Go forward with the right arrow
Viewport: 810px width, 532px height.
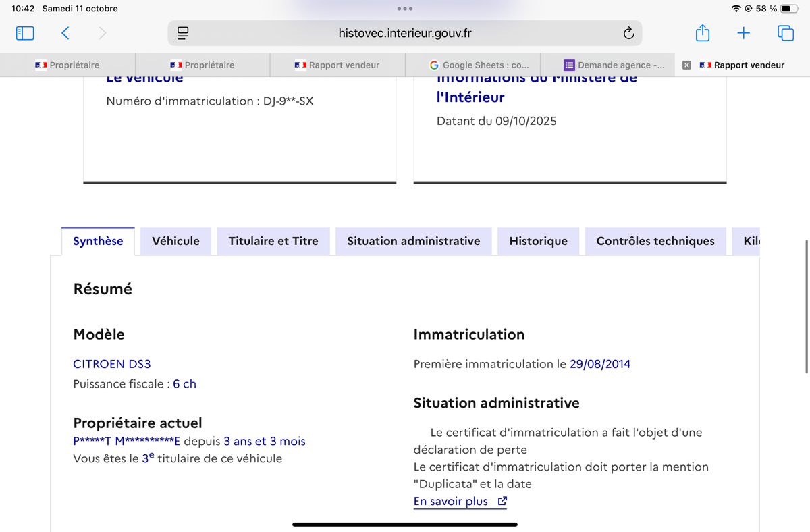click(x=103, y=32)
